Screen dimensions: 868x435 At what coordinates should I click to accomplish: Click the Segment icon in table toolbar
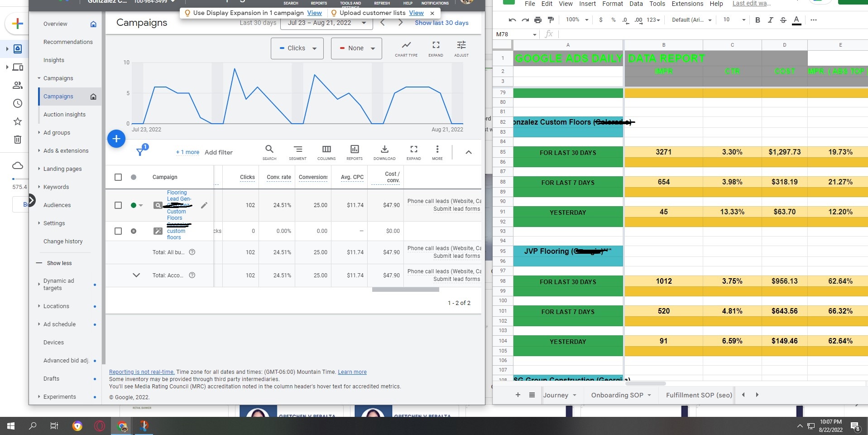(297, 152)
